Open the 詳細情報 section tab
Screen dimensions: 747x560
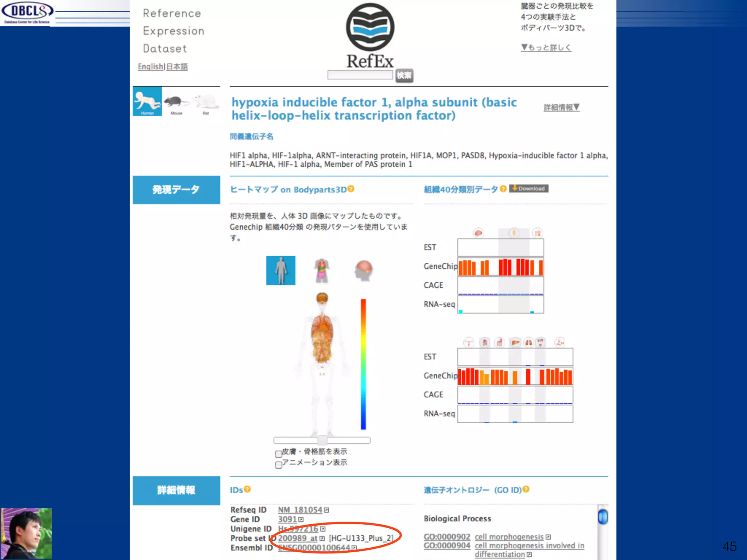(x=176, y=490)
